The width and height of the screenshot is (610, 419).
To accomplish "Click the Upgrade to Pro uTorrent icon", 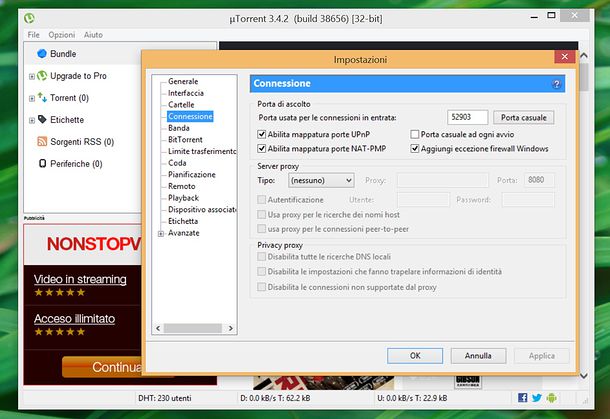I will click(42, 75).
